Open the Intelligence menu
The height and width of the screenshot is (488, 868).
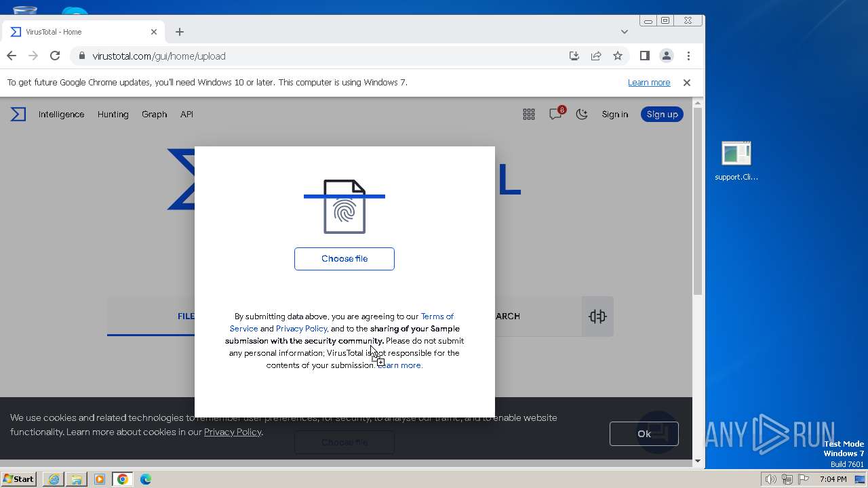[61, 115]
